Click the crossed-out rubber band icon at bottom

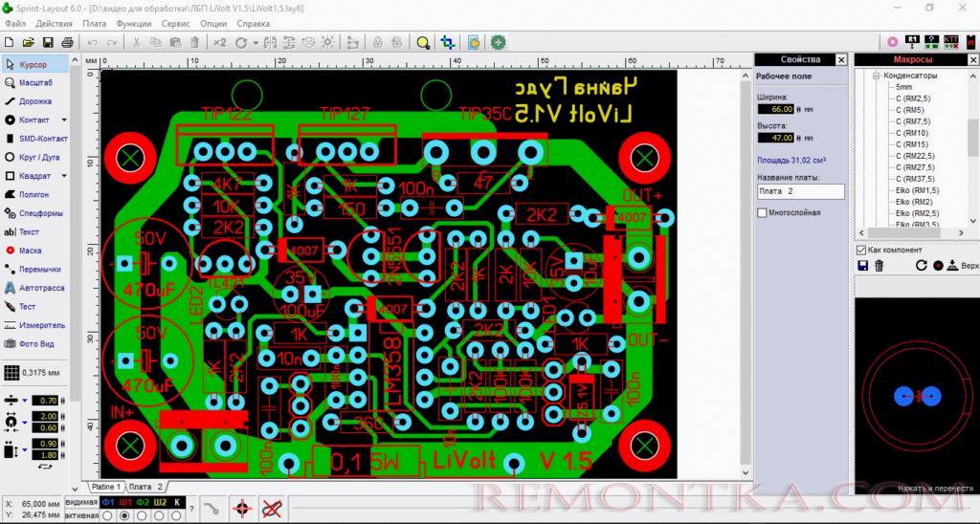(x=272, y=509)
